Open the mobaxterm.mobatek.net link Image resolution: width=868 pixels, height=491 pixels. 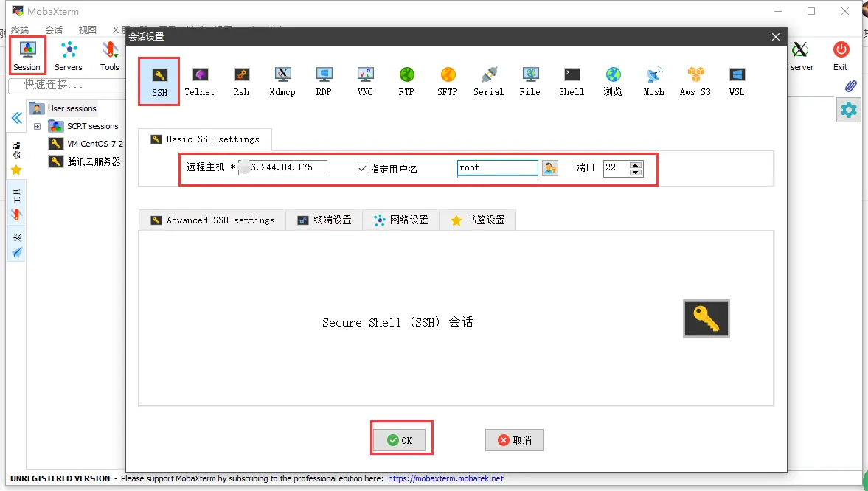click(x=445, y=478)
